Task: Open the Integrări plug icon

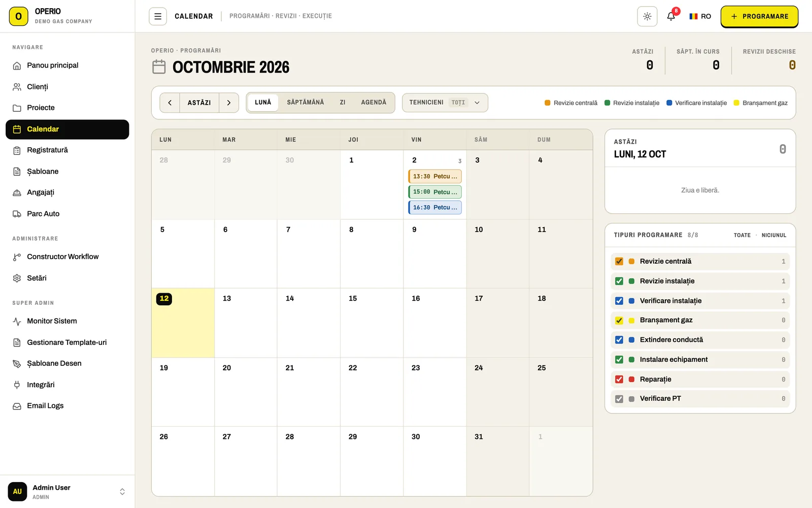Action: coord(17,385)
